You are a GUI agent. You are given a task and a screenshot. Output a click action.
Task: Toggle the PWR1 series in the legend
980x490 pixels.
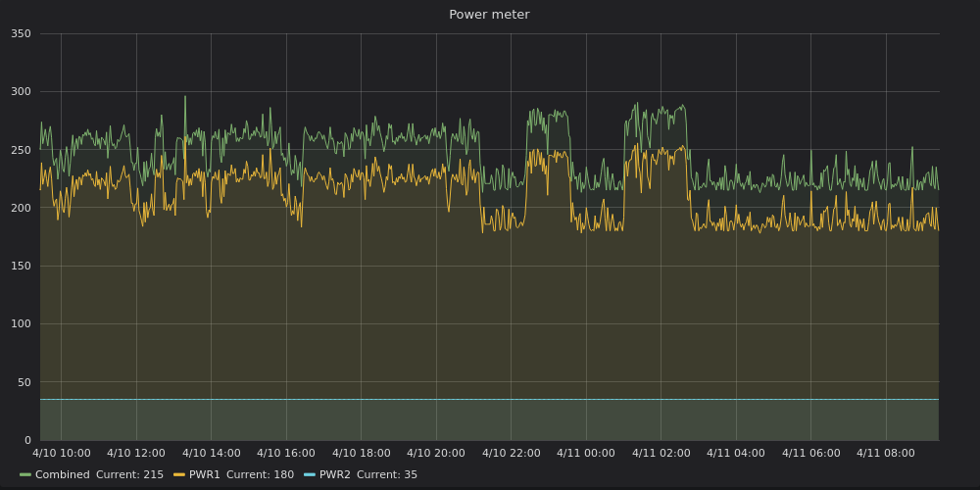pos(205,475)
